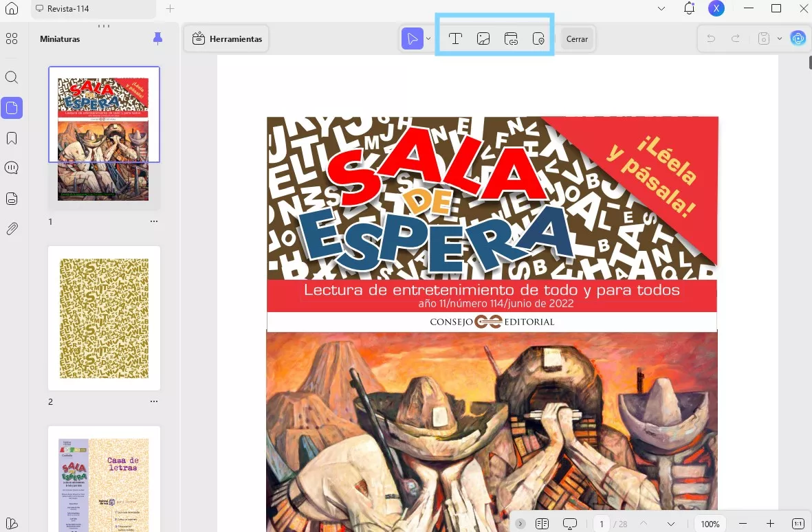812x532 pixels.
Task: Click the bottom-left sidebar panel icon
Action: point(12,523)
